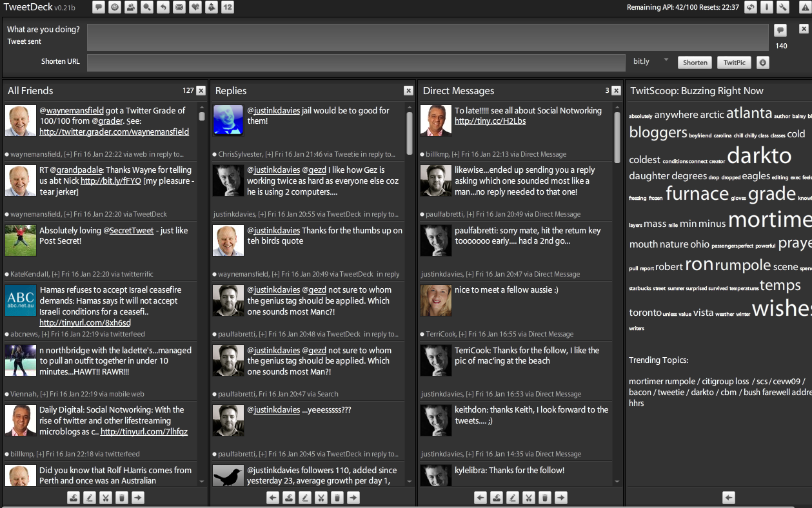
Task: Click the [+] next to waynemansfield Fri 16 Jan 22:22
Action: [68, 155]
